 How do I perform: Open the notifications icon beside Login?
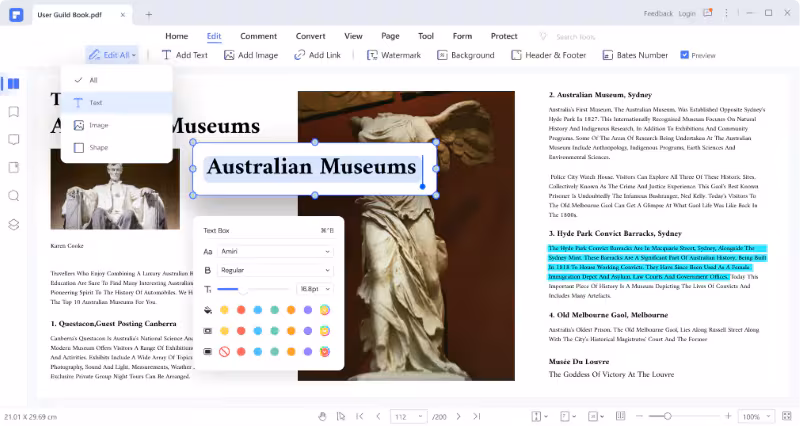tap(708, 13)
